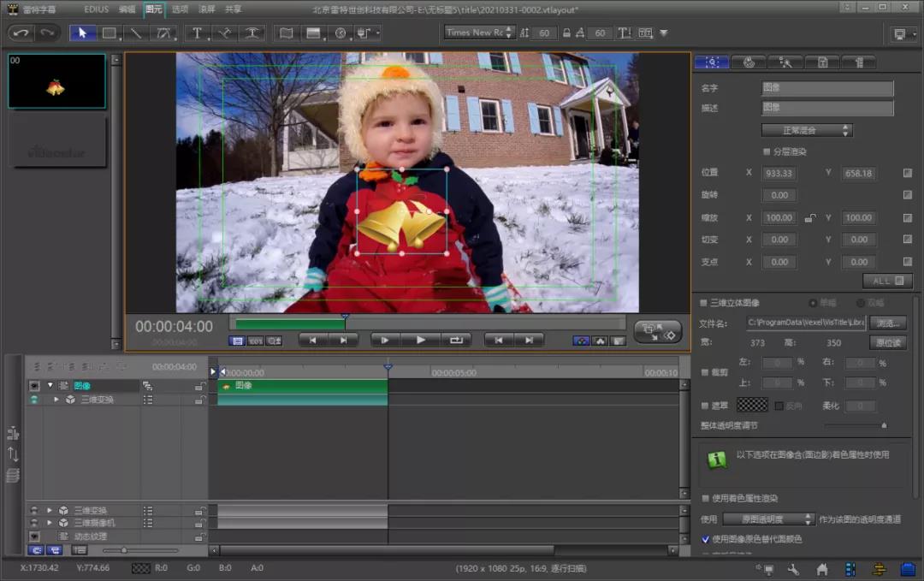This screenshot has height=581, width=924.
Task: Select the T text tool
Action: [198, 33]
